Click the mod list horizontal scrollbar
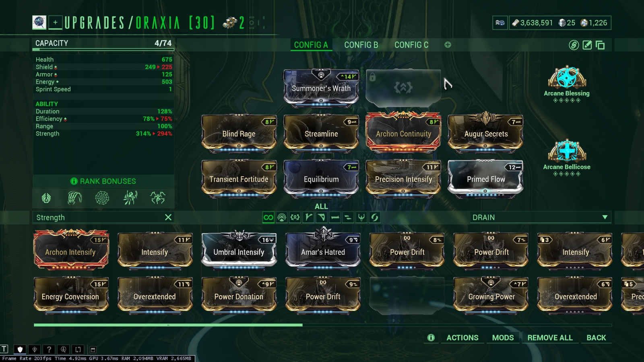 [x=323, y=325]
